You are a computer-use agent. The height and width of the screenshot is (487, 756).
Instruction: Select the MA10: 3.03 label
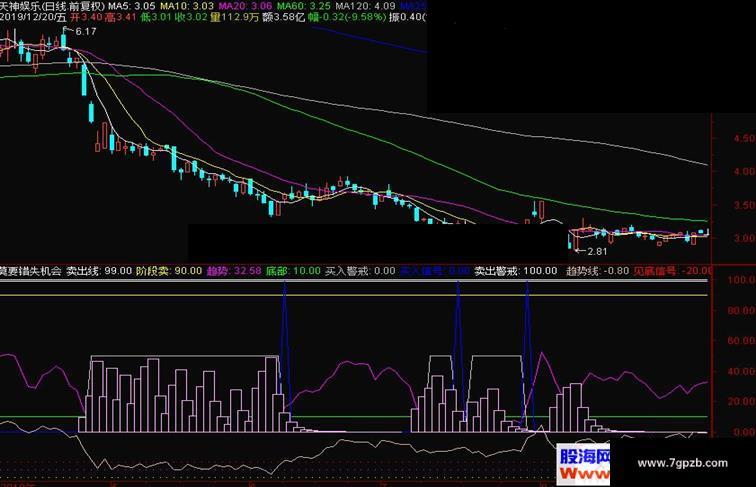coord(187,6)
